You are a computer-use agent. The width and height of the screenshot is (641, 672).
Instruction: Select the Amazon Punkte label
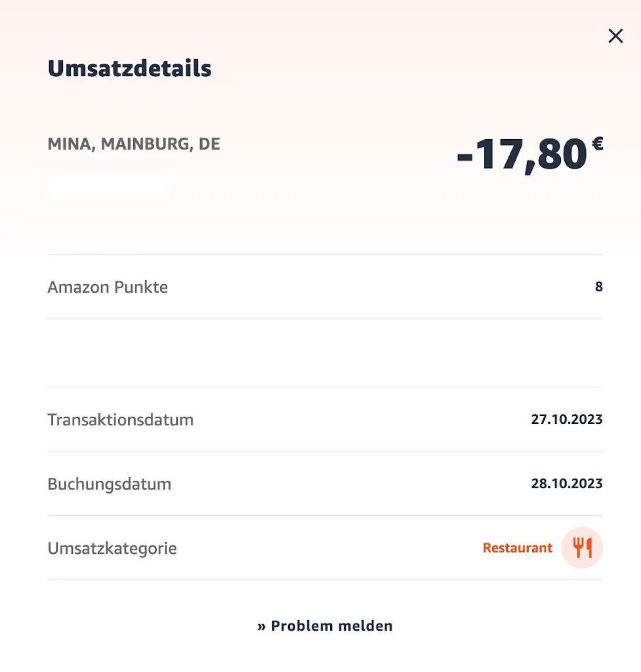pyautogui.click(x=108, y=287)
